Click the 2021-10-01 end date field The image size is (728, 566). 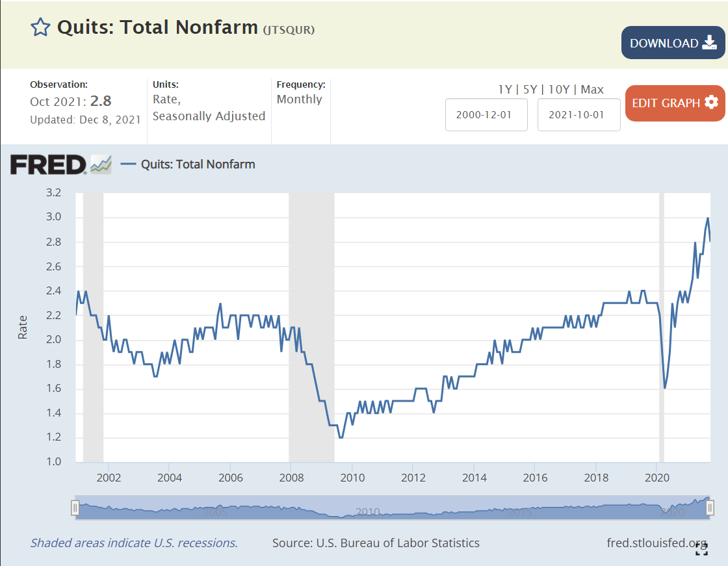(578, 114)
